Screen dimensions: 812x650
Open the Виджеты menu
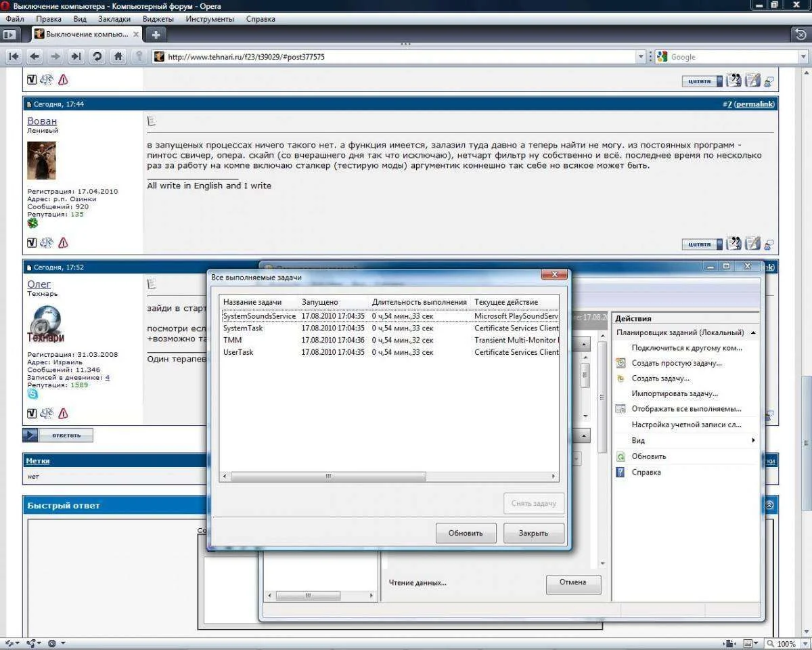158,19
